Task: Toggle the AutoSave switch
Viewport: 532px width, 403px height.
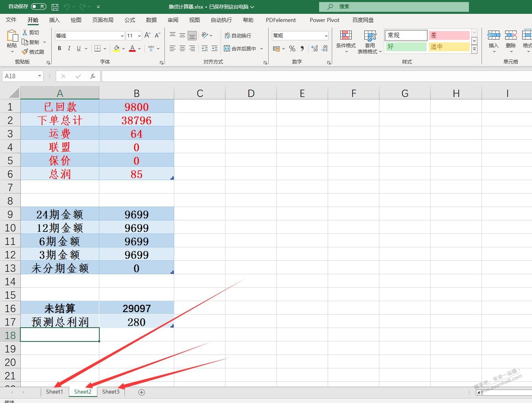Action: [39, 7]
